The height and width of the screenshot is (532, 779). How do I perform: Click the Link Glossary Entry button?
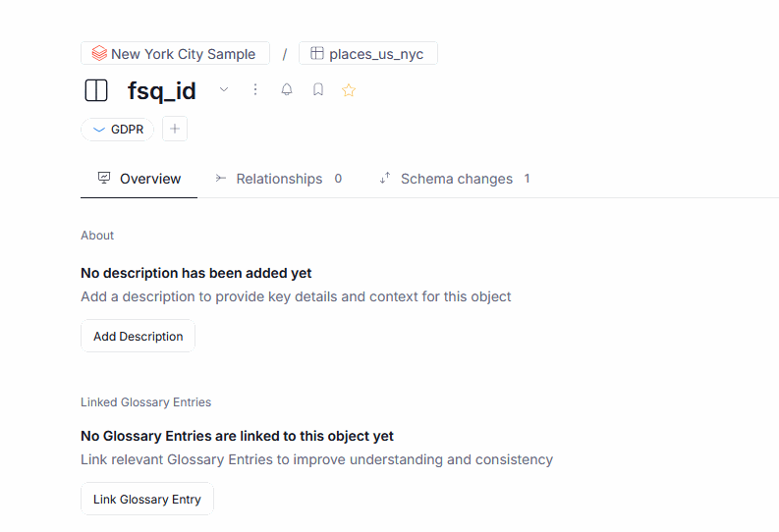[x=147, y=499]
